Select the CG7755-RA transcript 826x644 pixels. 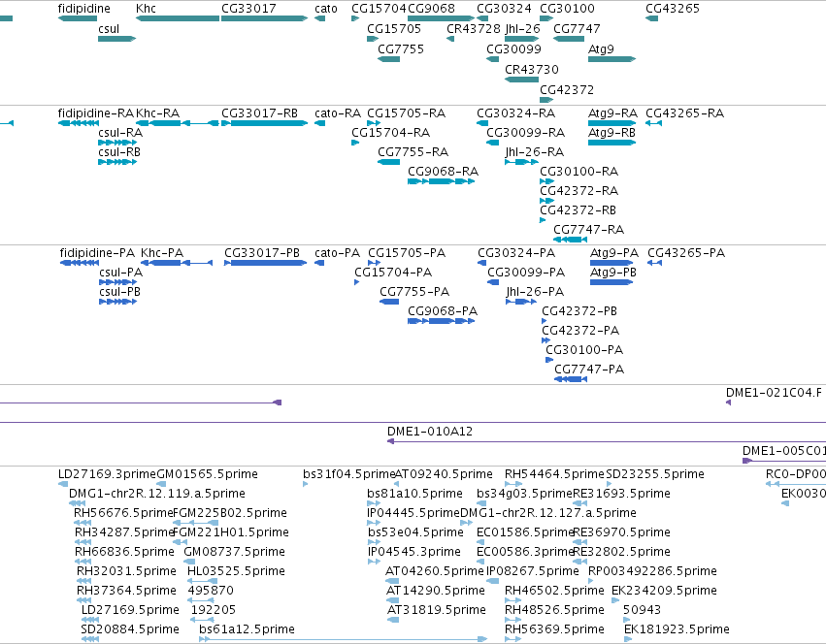[389, 162]
